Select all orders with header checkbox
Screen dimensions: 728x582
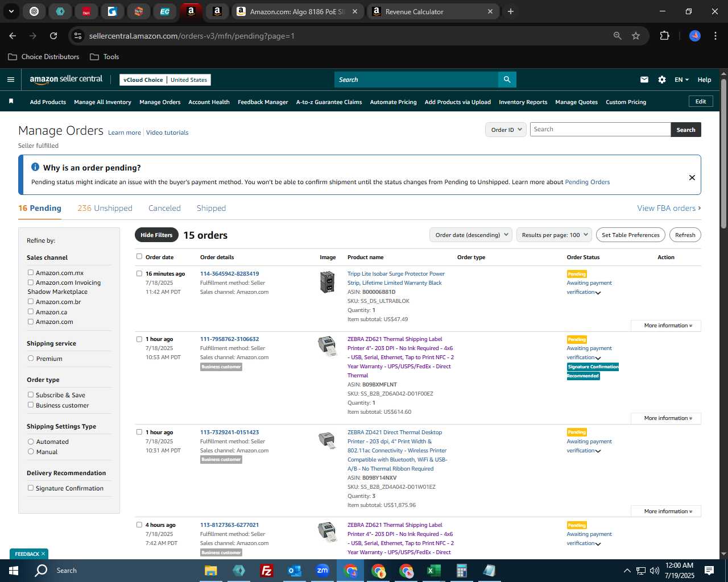tap(139, 256)
